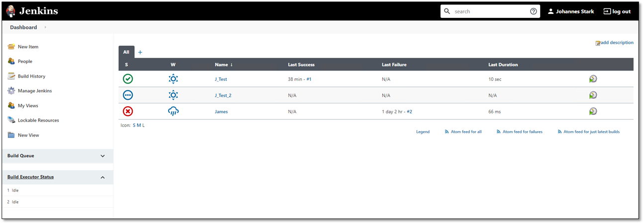This screenshot has height=224, width=644.
Task: Click the Jenkins butler logo icon
Action: click(x=11, y=11)
